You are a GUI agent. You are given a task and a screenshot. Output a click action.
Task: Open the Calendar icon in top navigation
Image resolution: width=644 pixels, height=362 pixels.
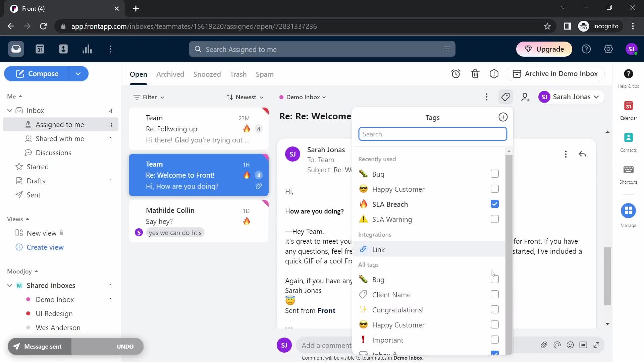[40, 49]
